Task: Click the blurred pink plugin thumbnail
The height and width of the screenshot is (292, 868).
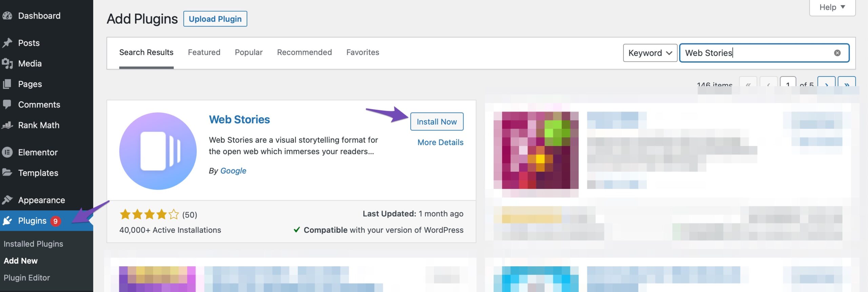Action: [x=536, y=150]
